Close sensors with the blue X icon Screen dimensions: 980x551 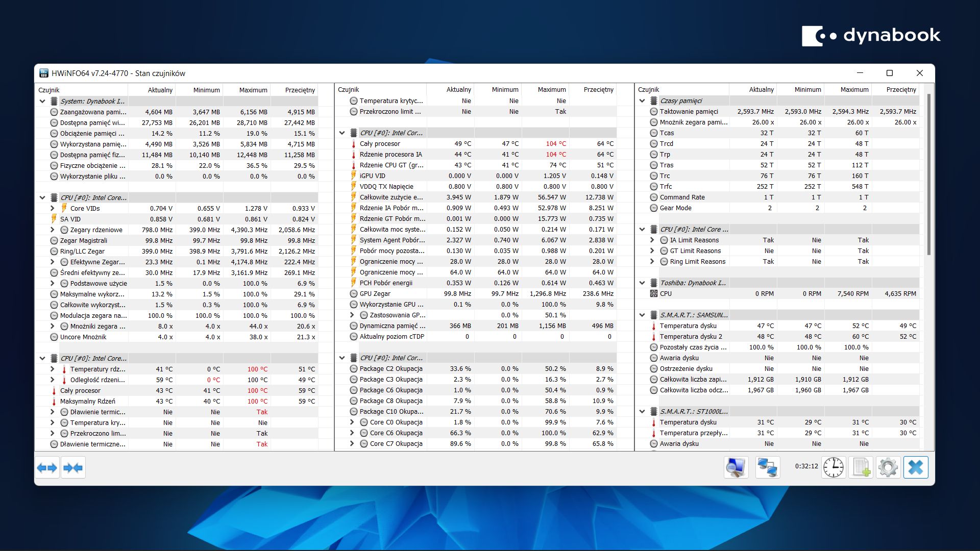(x=916, y=467)
